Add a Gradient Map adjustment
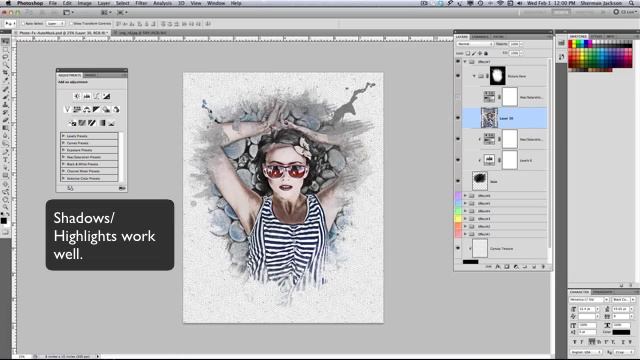The width and height of the screenshot is (640, 360). 102,123
